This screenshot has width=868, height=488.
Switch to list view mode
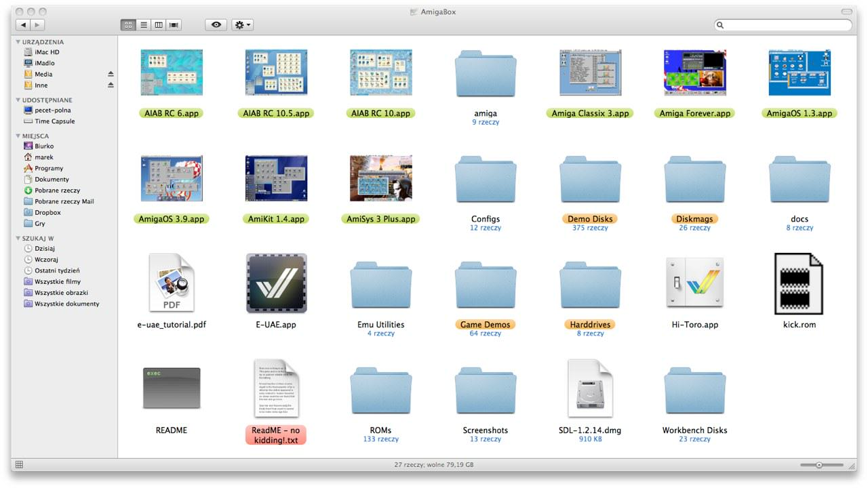coord(143,25)
